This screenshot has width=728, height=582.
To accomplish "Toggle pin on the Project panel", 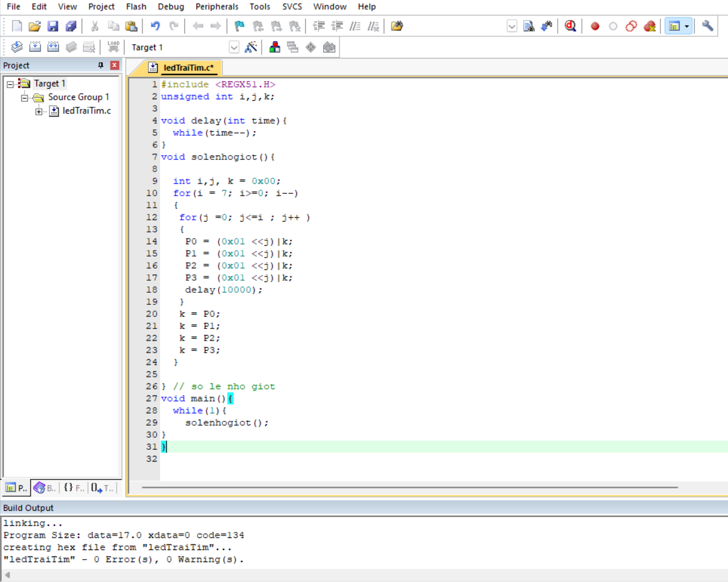I will 101,65.
